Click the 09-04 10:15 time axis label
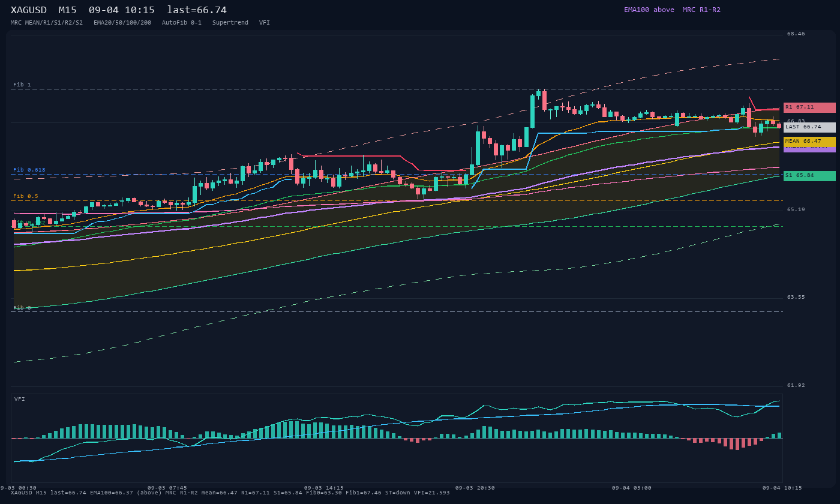The height and width of the screenshot is (504, 840). tap(782, 488)
